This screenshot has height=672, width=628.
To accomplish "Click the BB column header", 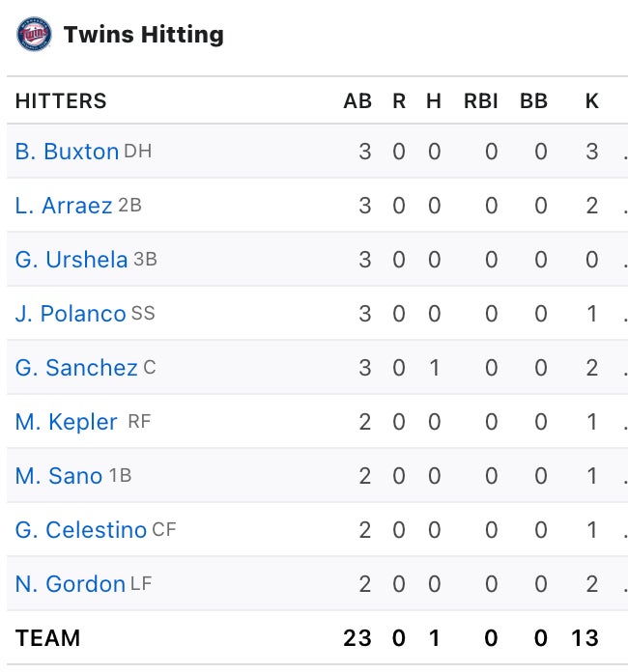I will coord(533,101).
